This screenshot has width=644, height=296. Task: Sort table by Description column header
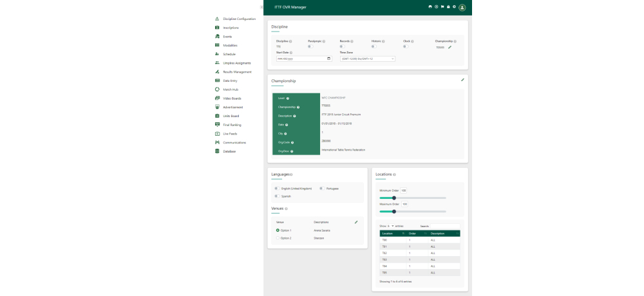[444, 233]
